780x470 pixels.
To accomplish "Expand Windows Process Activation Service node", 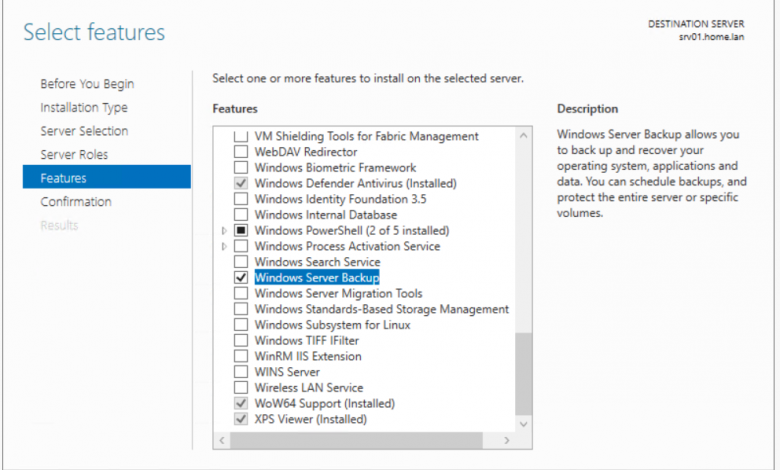I will (224, 246).
